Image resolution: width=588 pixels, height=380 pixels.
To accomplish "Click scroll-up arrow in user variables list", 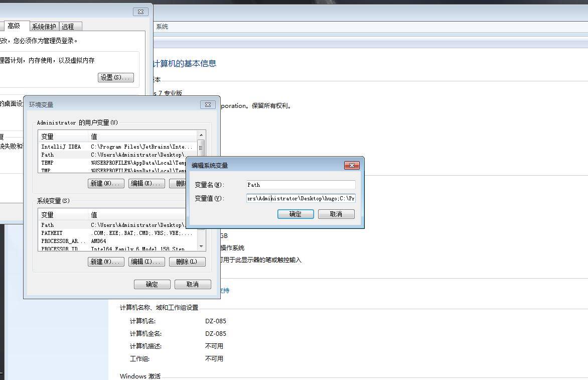I will tap(201, 135).
